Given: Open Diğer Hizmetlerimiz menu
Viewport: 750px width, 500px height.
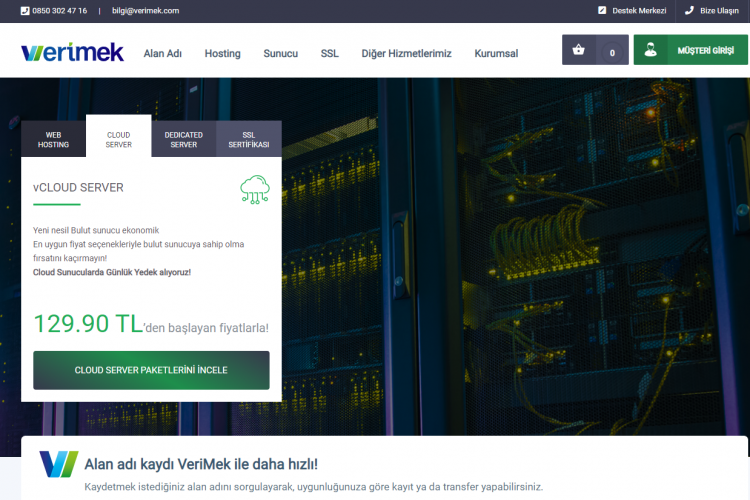Looking at the screenshot, I should [407, 54].
